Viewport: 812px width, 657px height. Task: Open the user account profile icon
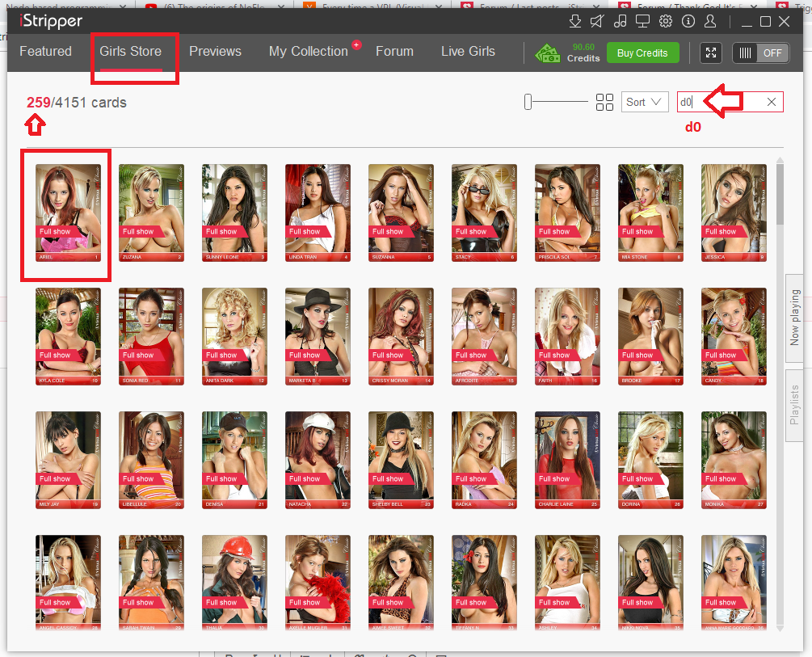pyautogui.click(x=711, y=21)
